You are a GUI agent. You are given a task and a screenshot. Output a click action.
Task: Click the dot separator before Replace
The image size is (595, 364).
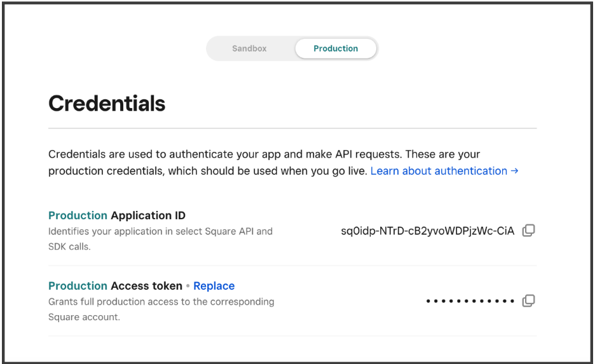[188, 286]
